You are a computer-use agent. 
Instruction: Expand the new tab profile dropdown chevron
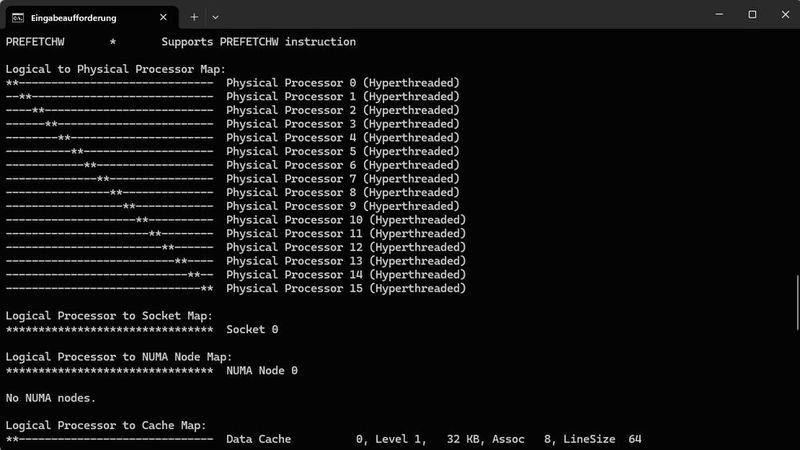[215, 16]
